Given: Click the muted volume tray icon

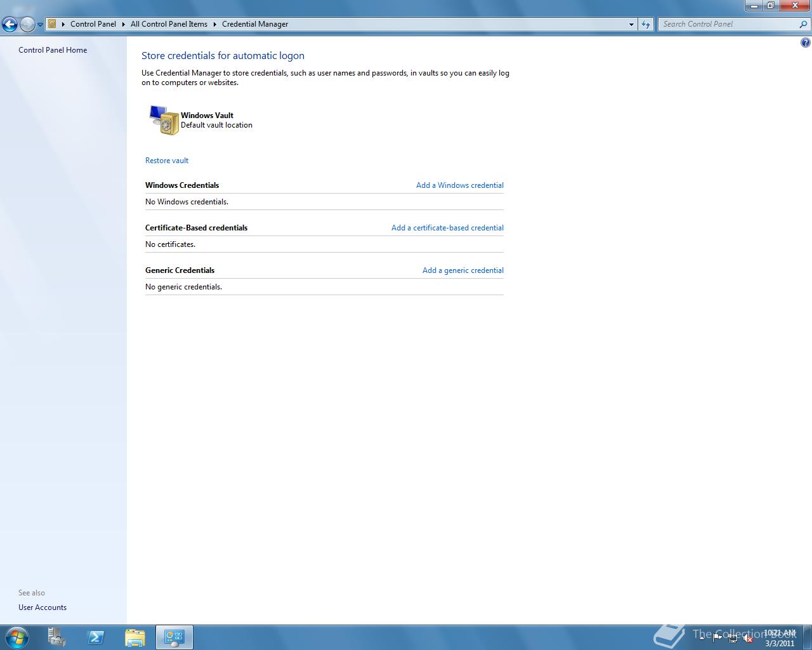Looking at the screenshot, I should click(748, 639).
